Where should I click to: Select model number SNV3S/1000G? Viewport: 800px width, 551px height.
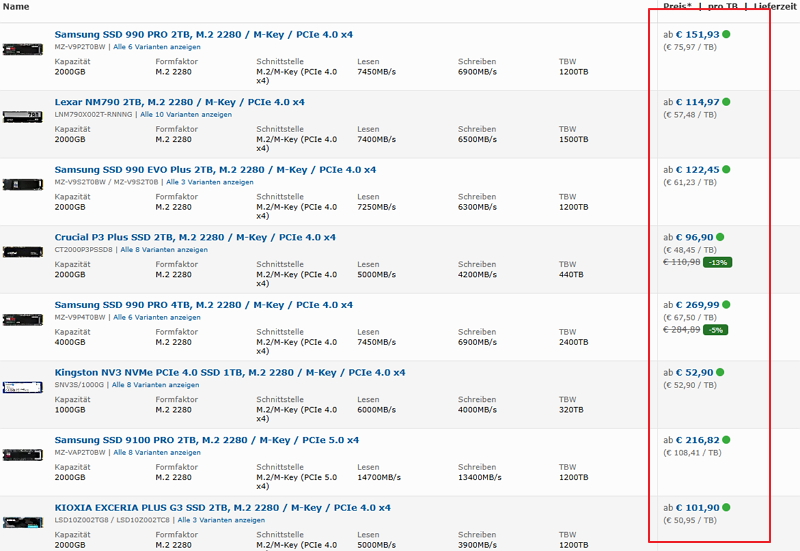coord(79,385)
